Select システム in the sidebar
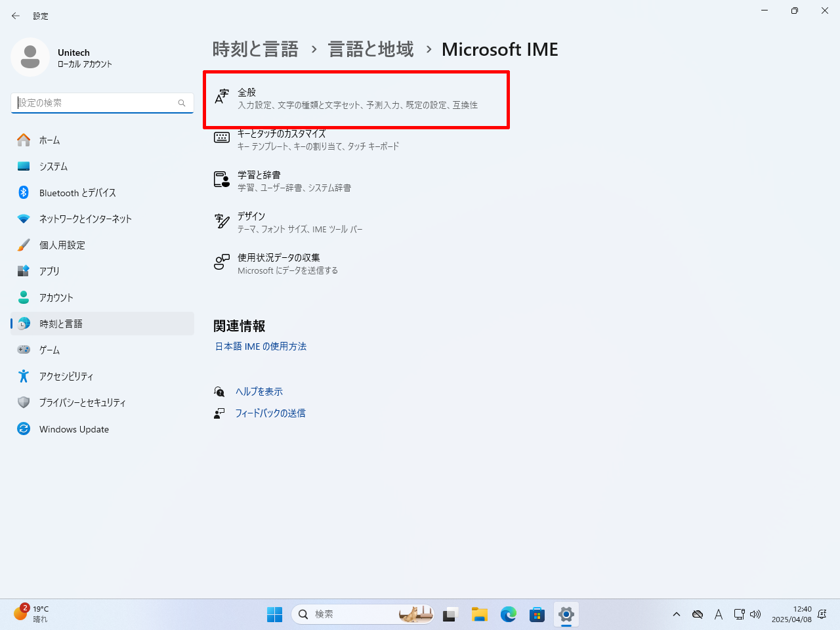840x630 pixels. (x=102, y=166)
